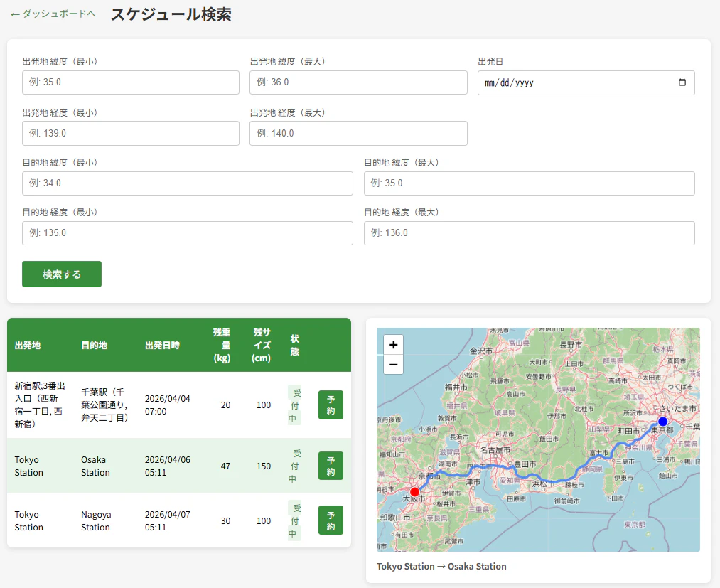Click the 検索する search button
The image size is (720, 588).
(x=62, y=274)
